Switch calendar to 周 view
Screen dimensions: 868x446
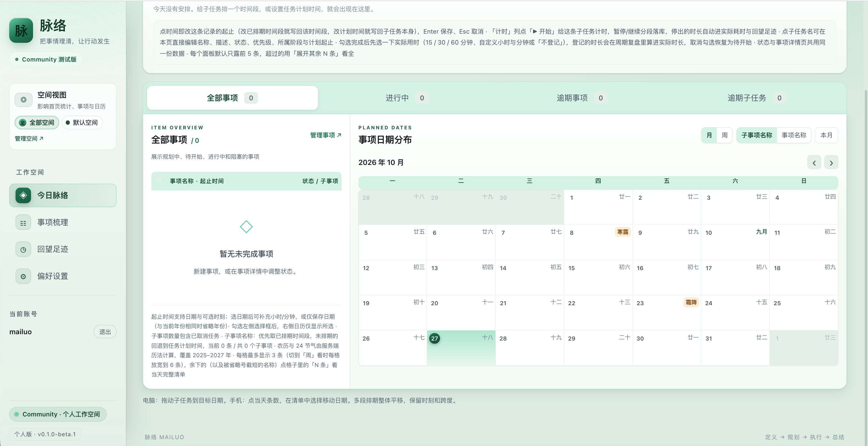point(724,135)
